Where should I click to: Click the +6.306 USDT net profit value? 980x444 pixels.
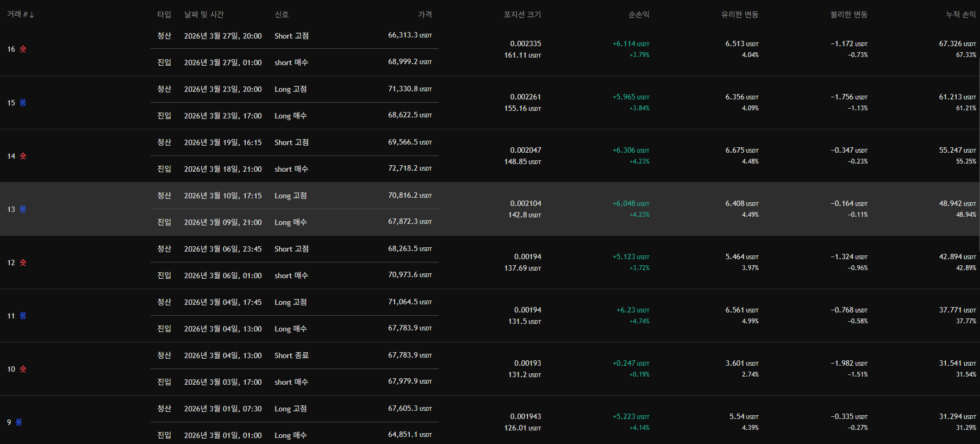[631, 151]
